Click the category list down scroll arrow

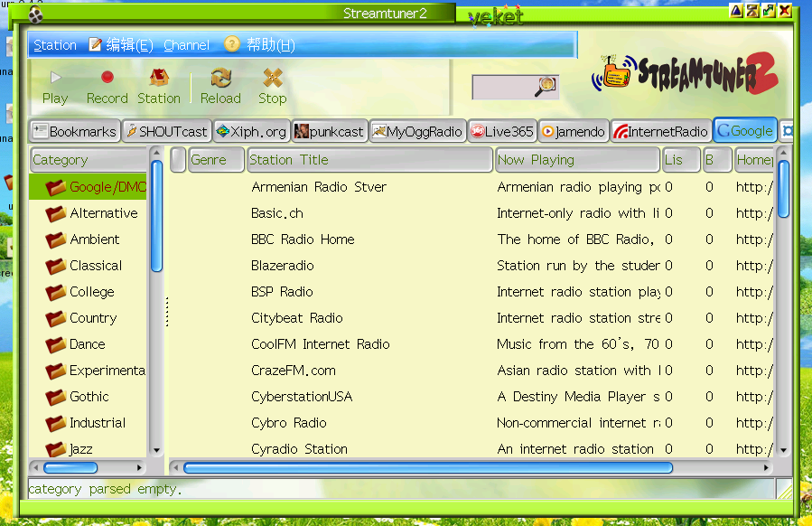pyautogui.click(x=156, y=450)
